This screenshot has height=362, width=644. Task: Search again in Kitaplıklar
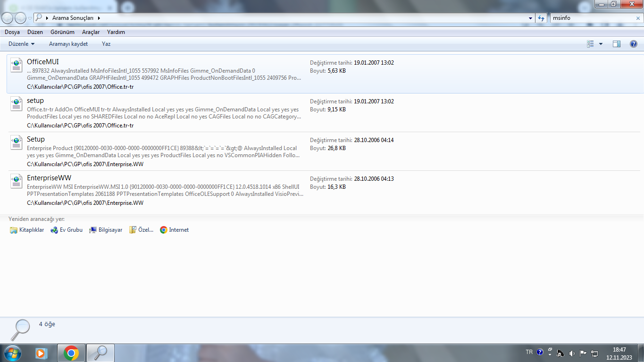[x=27, y=230]
